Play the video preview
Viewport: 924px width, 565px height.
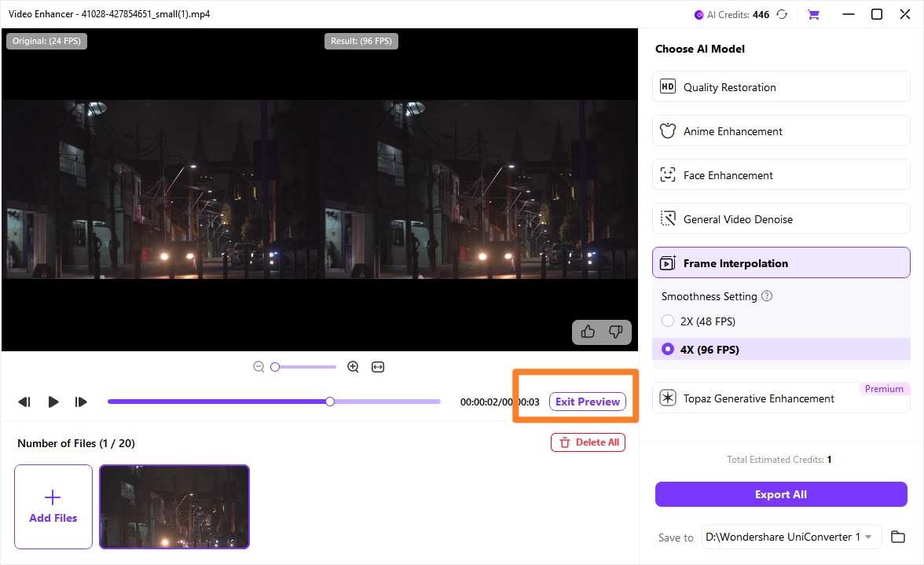[53, 402]
